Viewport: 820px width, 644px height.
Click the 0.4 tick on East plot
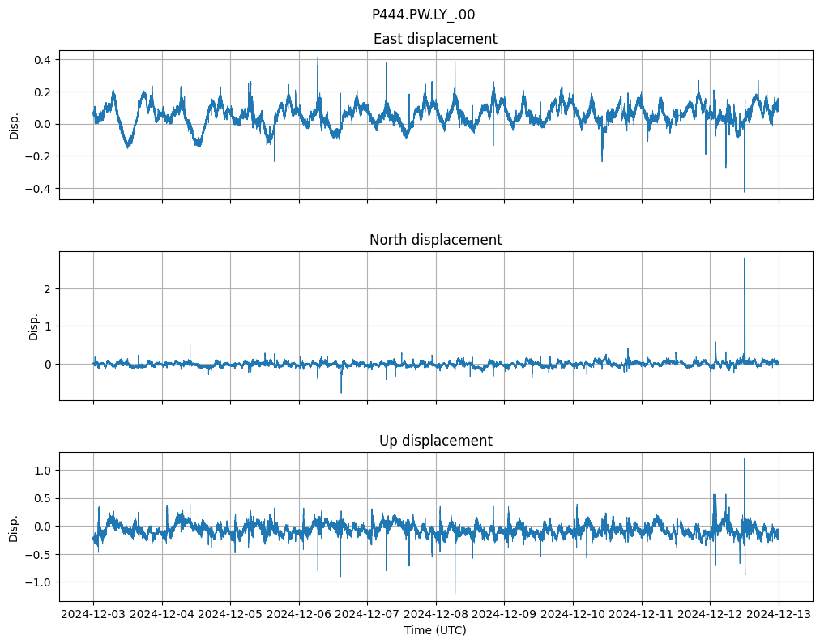pyautogui.click(x=42, y=60)
